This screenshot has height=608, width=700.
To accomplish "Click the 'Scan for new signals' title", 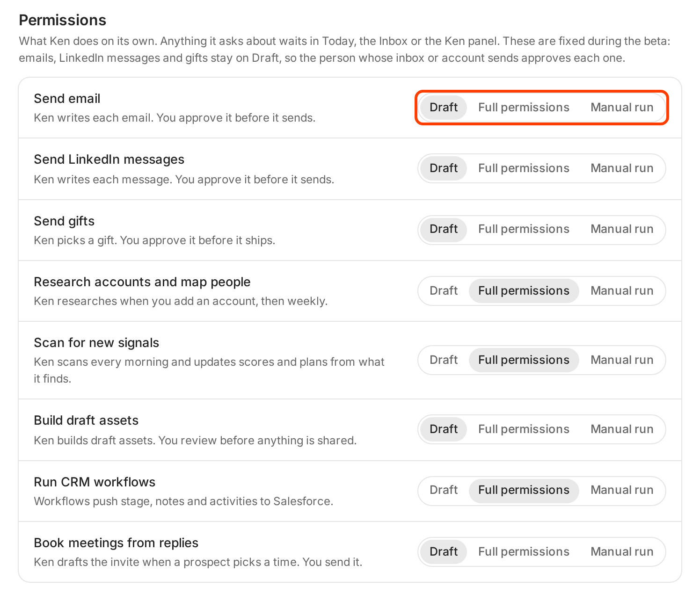I will pos(96,343).
